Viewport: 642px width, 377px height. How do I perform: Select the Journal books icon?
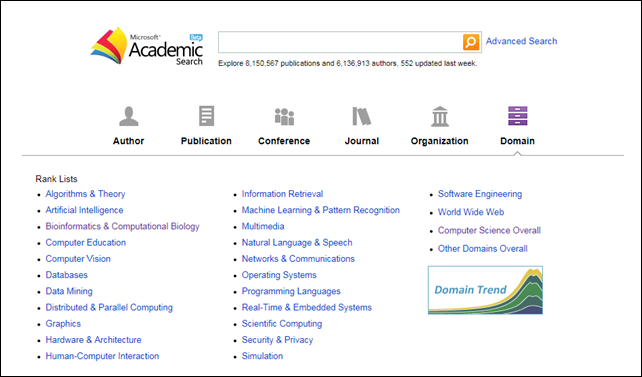[x=362, y=116]
